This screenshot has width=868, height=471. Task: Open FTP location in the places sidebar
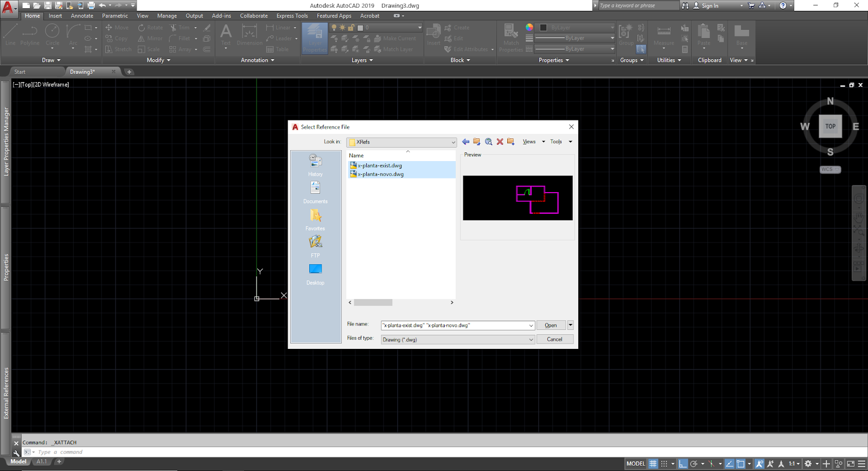click(315, 246)
